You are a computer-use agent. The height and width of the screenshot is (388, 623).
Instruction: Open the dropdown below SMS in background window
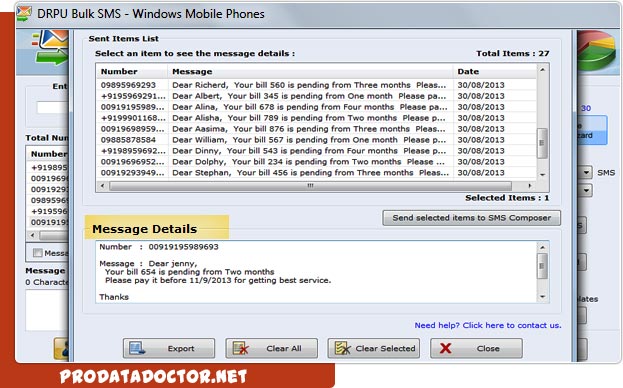pos(586,190)
